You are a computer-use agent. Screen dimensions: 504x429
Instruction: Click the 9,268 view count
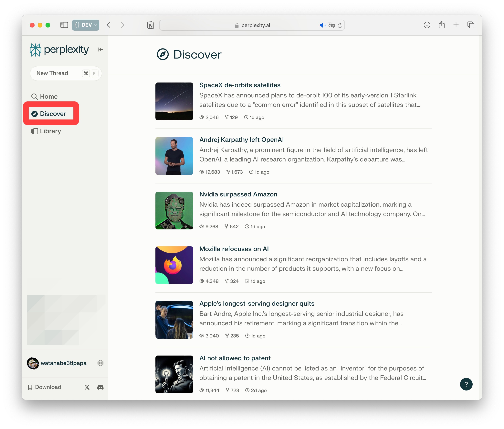click(x=209, y=226)
